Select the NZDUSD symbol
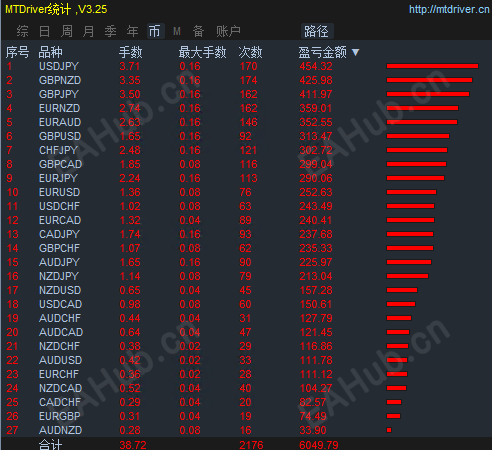Image resolution: width=492 pixels, height=450 pixels. [60, 290]
